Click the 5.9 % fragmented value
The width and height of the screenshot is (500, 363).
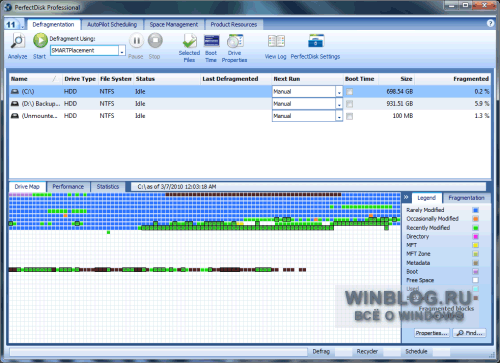482,104
